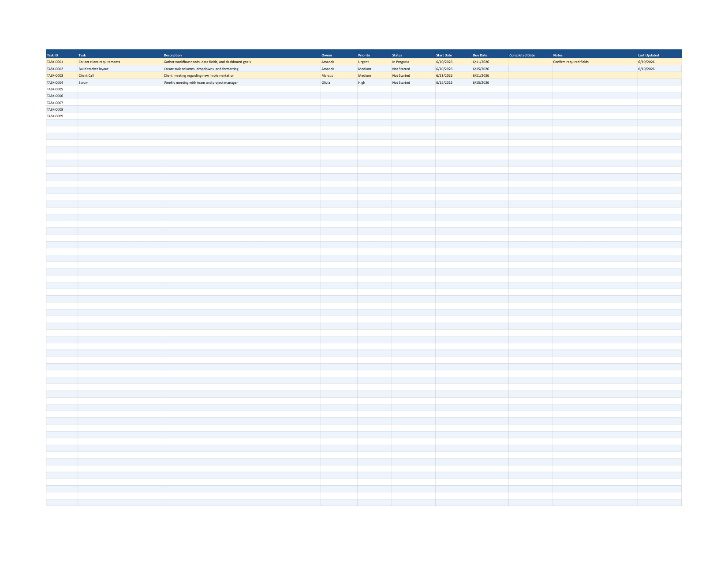Viewport: 728px width, 562px height.
Task: Select Not Started status for Scrum
Action: [413, 82]
